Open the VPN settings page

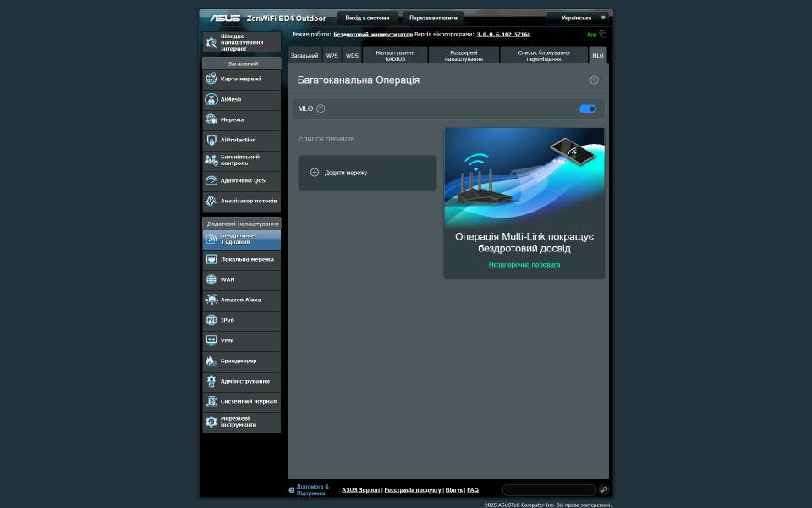[x=241, y=340]
